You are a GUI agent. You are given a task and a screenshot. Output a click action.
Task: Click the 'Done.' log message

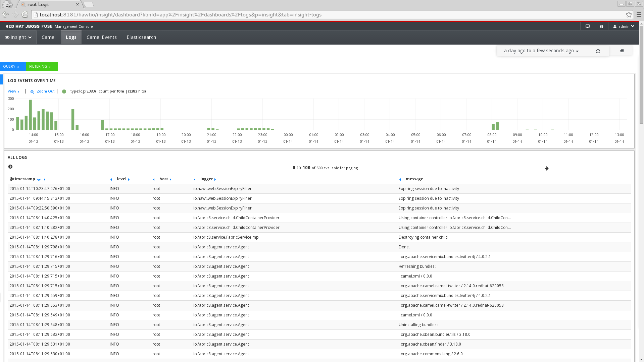coord(404,247)
